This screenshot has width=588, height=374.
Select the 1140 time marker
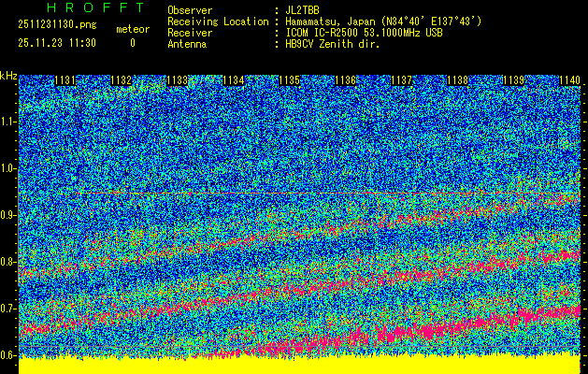click(569, 80)
